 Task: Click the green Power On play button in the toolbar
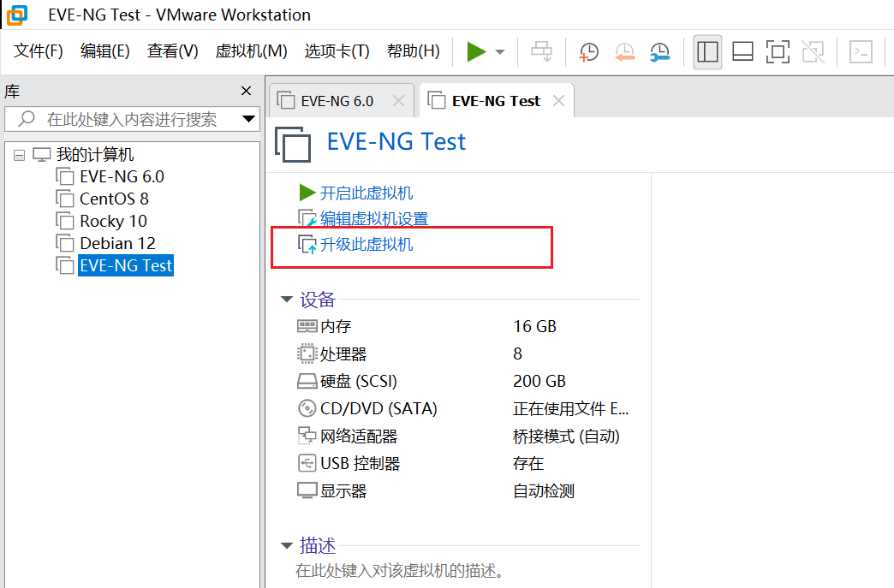point(476,52)
